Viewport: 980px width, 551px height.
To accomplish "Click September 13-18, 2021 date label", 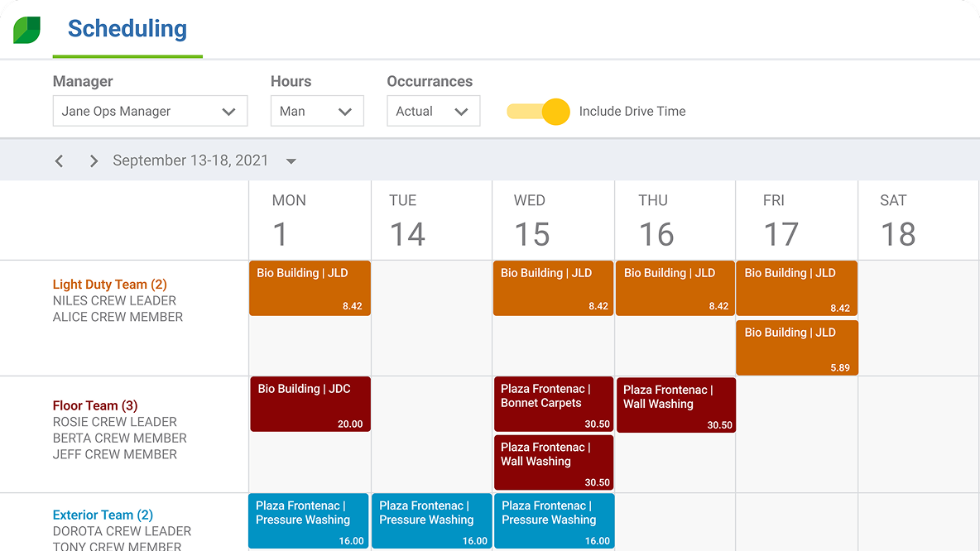I will [190, 161].
